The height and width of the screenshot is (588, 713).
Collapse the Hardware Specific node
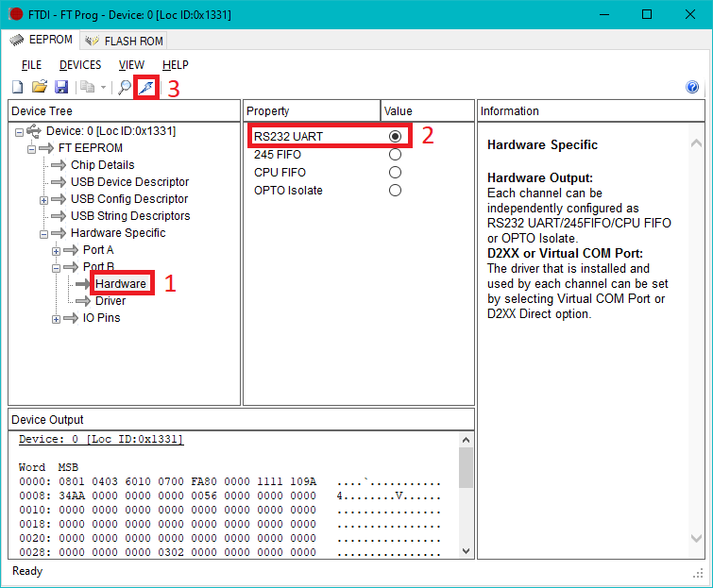pyautogui.click(x=43, y=234)
